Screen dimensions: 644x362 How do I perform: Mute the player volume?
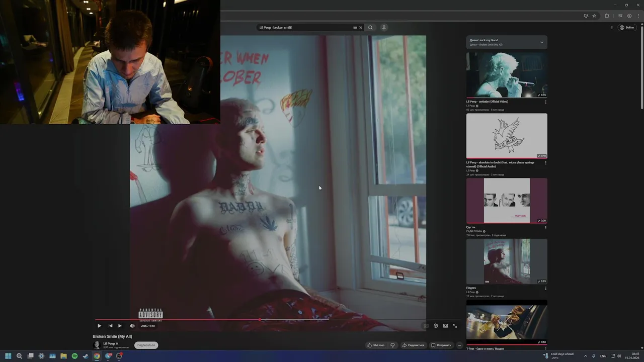132,326
